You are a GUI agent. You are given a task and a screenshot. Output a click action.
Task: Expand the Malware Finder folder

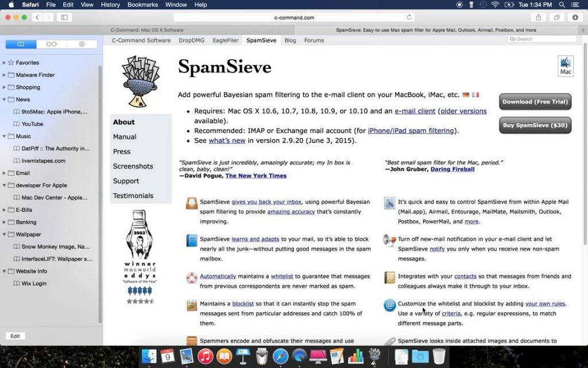pos(4,75)
